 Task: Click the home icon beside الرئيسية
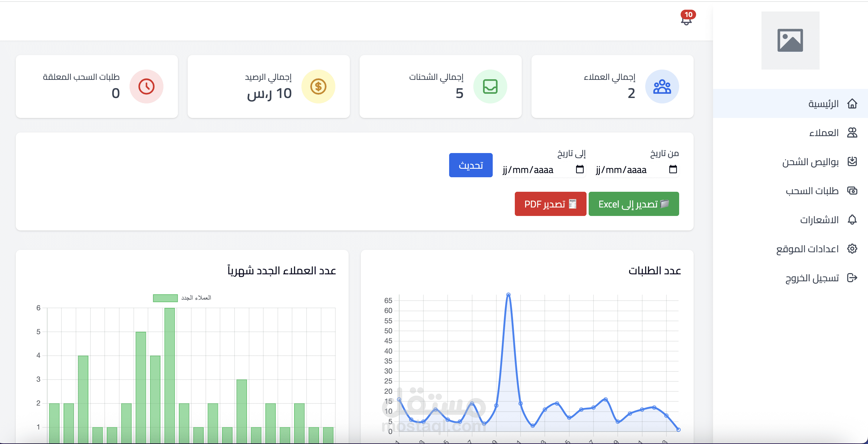pyautogui.click(x=852, y=104)
